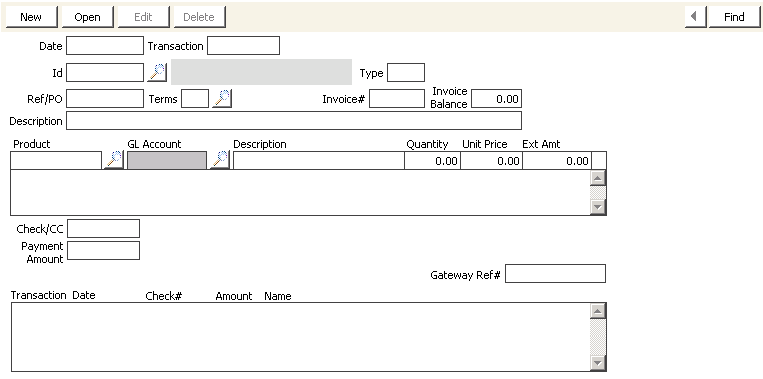Screen dimensions: 763x379
Task: Click the Name column header
Action: (278, 296)
